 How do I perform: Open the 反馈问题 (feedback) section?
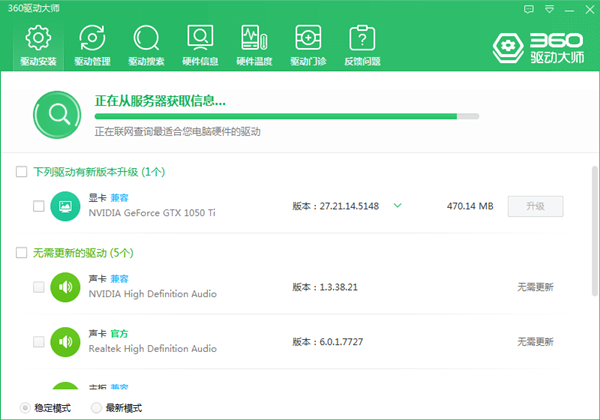click(362, 46)
